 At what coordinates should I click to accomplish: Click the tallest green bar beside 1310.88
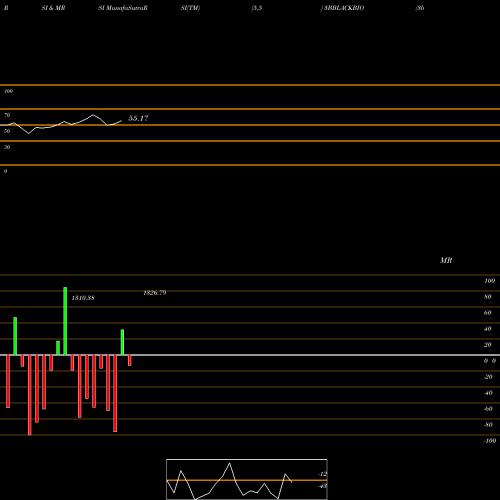click(x=65, y=321)
